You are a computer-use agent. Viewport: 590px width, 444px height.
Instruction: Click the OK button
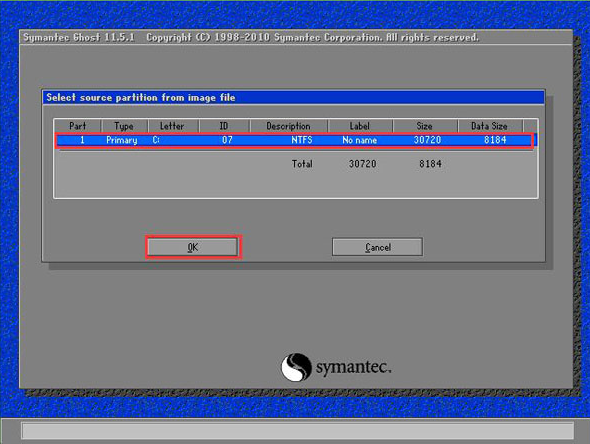click(x=193, y=247)
